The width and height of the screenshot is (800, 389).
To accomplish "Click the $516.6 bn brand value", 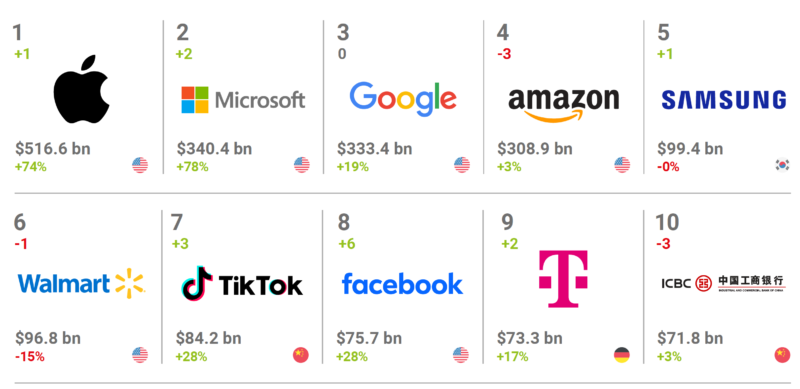I will (53, 149).
